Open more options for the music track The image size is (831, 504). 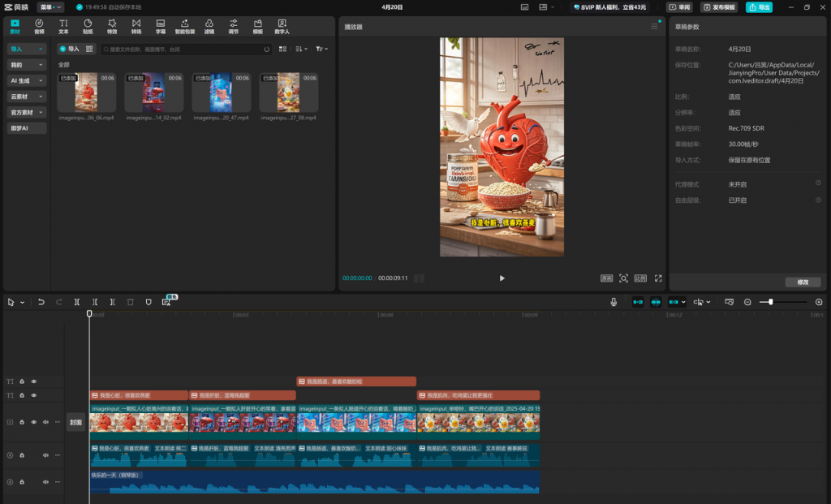[x=58, y=482]
